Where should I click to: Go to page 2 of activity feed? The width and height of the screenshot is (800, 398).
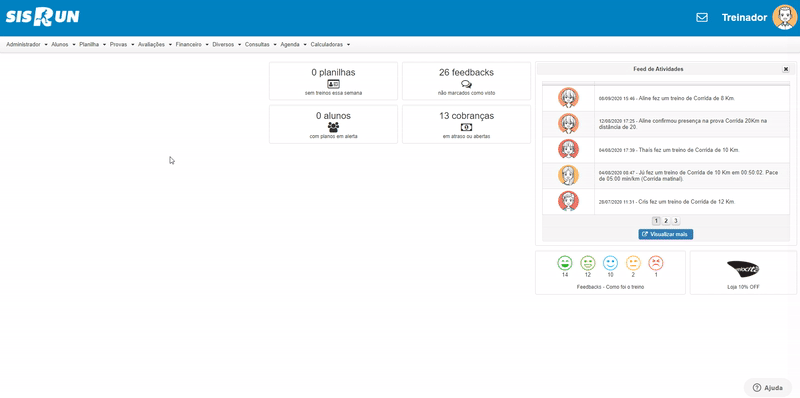coord(666,221)
